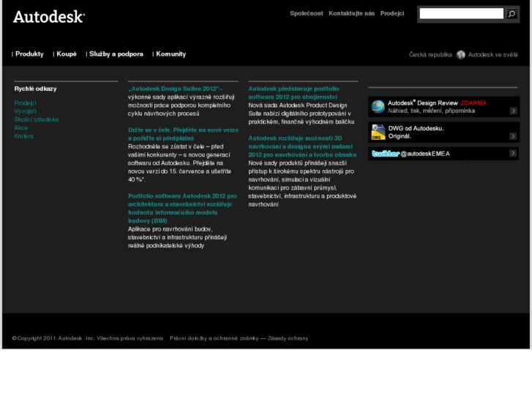Click the Rychlé odkazy heading
Screen dimensions: 532x399
(35, 89)
